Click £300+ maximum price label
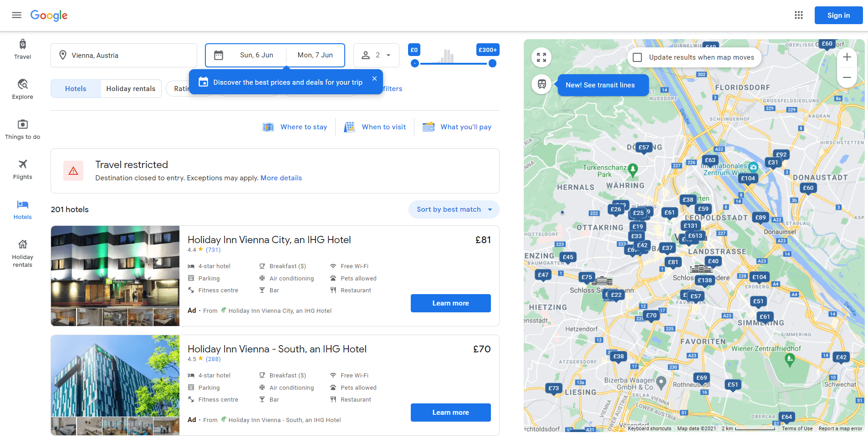This screenshot has width=868, height=438. 487,50
